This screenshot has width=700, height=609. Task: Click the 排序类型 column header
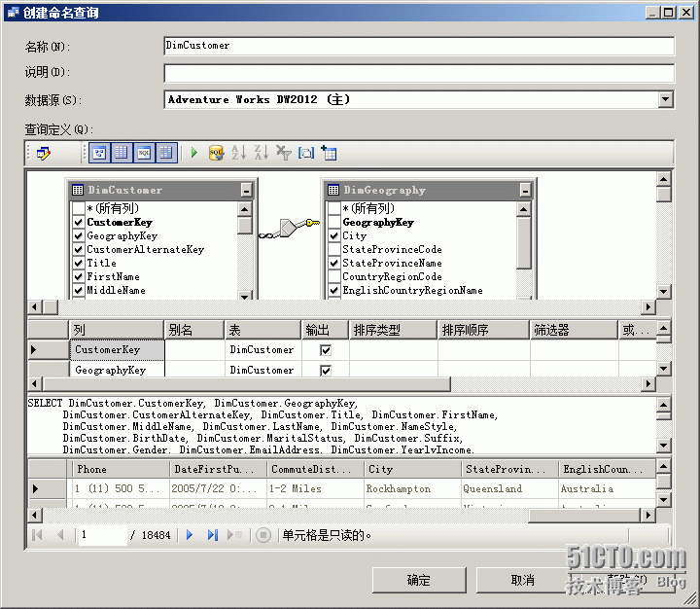pyautogui.click(x=393, y=330)
